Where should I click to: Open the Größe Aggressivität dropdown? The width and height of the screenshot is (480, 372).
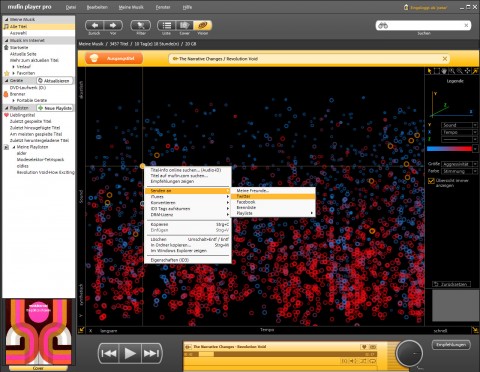pos(459,164)
